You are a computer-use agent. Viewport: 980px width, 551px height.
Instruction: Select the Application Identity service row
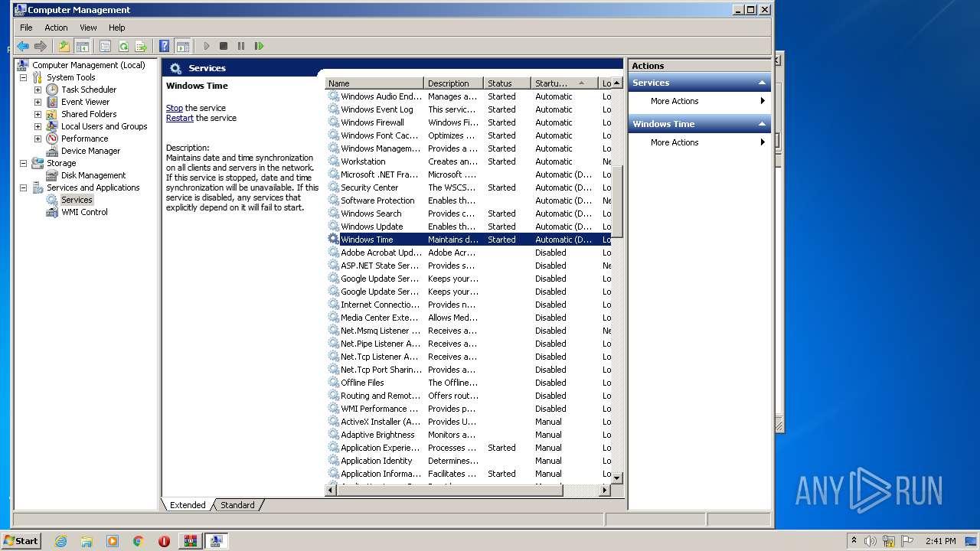click(469, 461)
